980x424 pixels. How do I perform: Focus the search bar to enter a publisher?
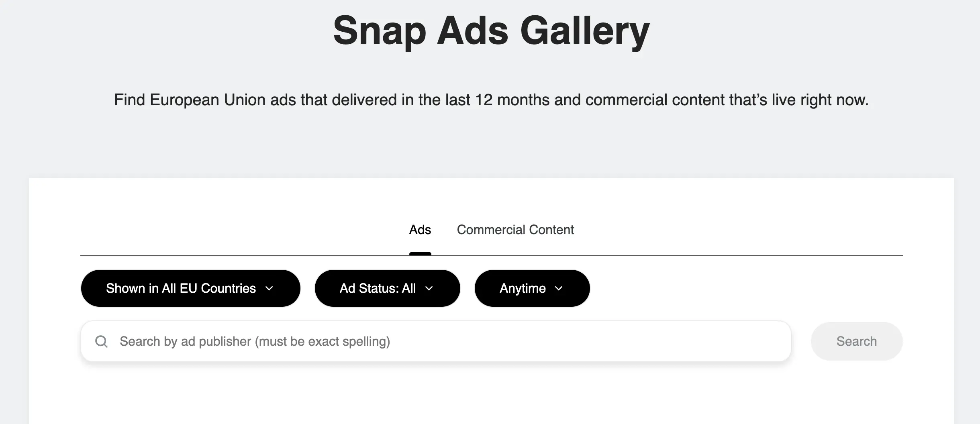coord(361,341)
